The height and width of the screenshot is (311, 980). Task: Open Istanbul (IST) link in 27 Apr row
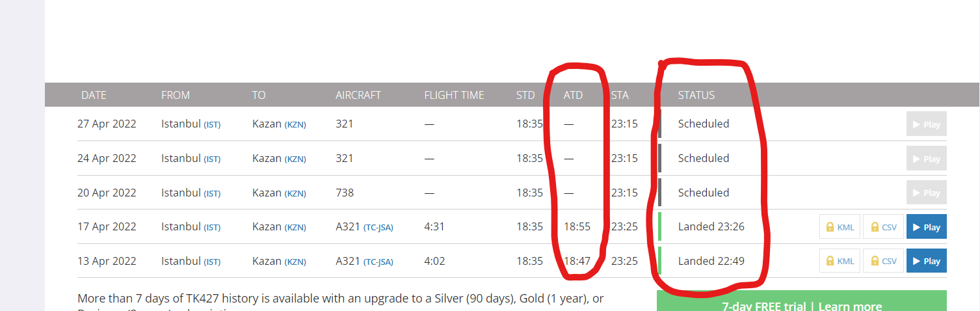tap(191, 124)
